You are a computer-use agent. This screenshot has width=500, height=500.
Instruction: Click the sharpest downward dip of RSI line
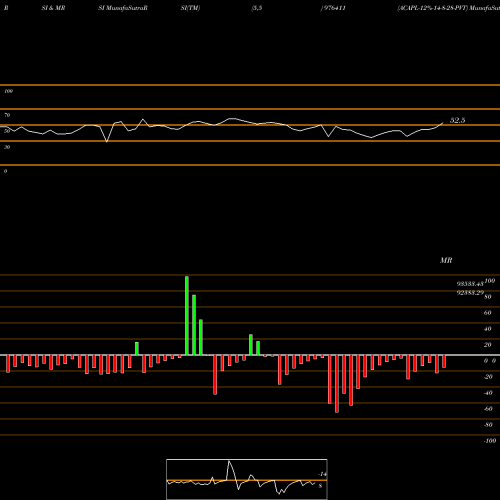click(x=107, y=142)
